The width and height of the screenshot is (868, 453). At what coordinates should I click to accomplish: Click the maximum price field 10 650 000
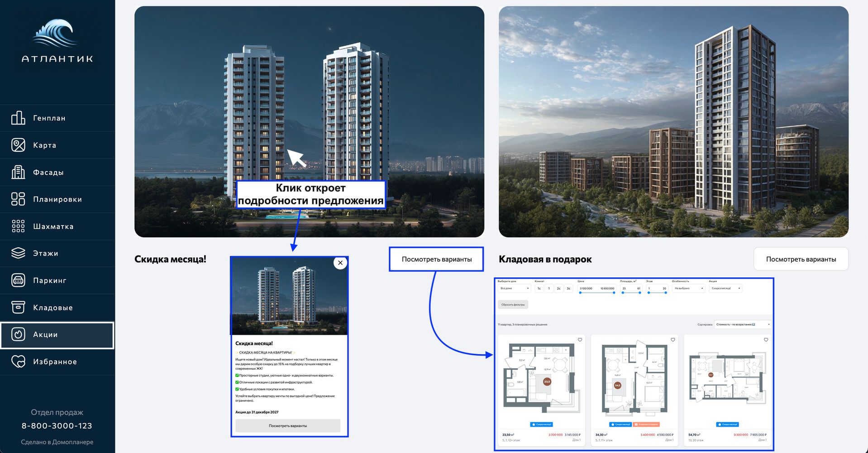click(x=607, y=289)
